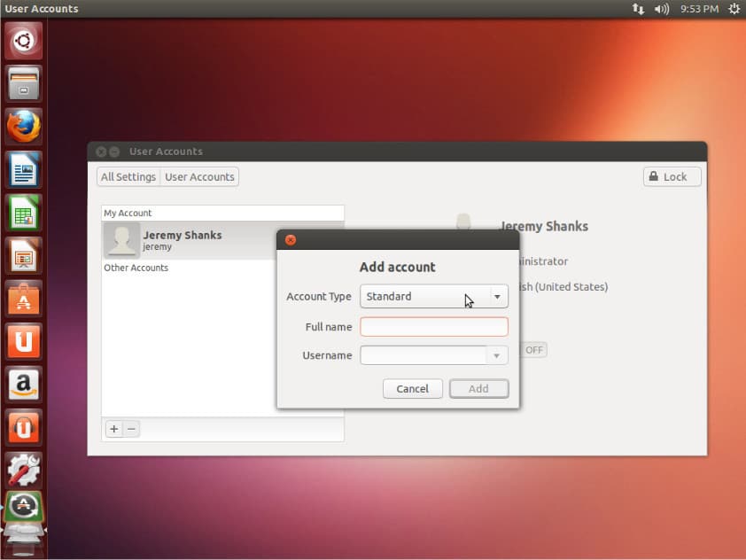The width and height of the screenshot is (746, 560).
Task: Open the sound volume indicator
Action: pyautogui.click(x=661, y=9)
